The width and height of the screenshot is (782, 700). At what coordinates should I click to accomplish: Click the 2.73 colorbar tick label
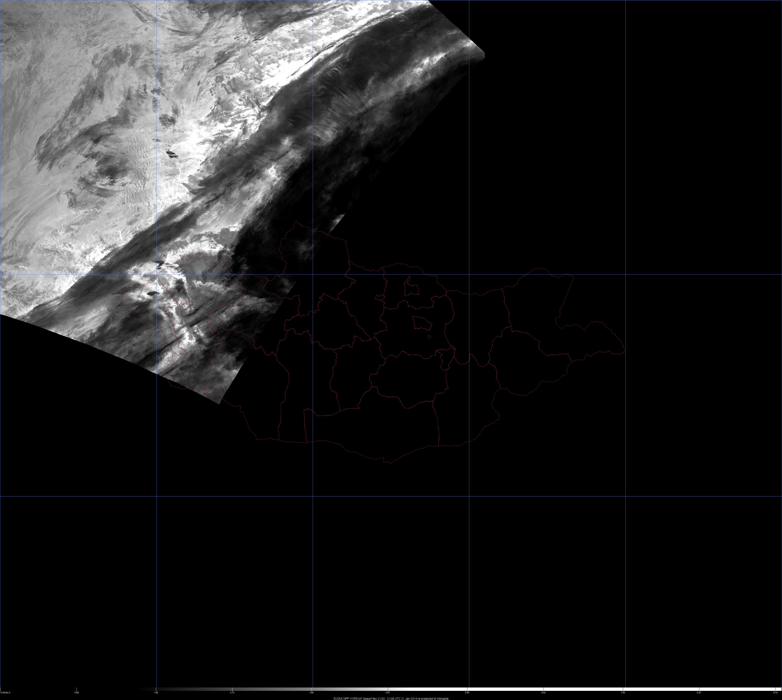click(232, 693)
